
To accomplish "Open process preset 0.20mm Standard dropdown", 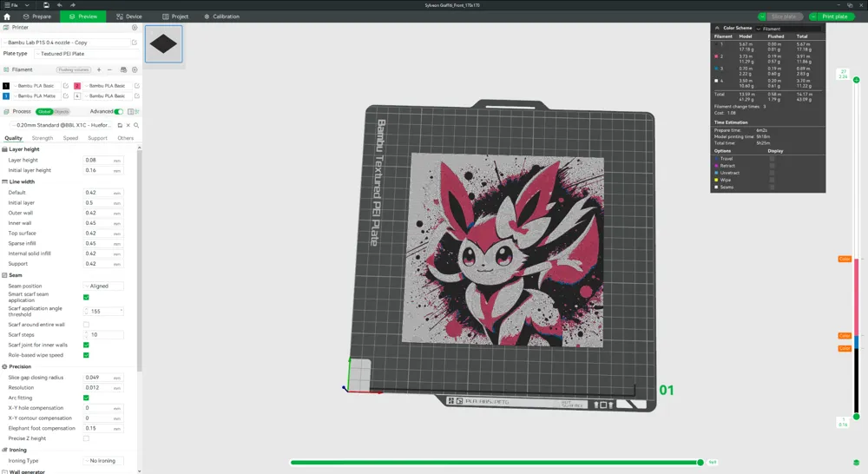I will point(62,125).
